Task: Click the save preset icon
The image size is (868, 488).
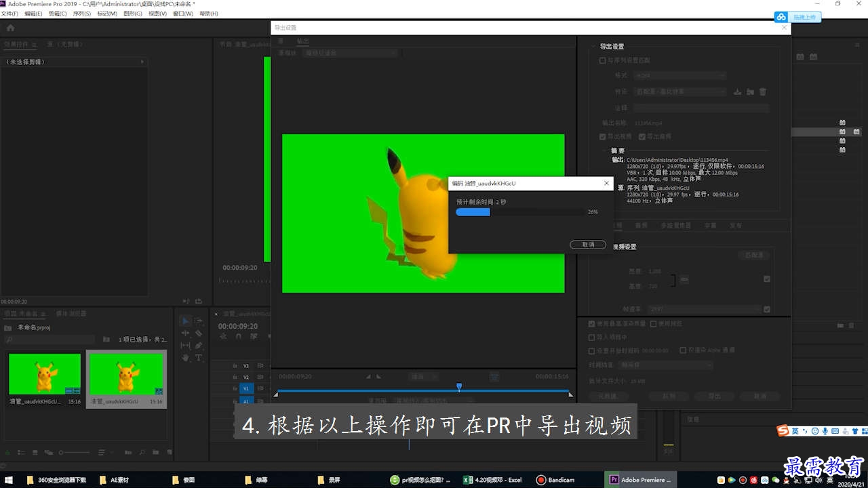Action: pos(738,91)
